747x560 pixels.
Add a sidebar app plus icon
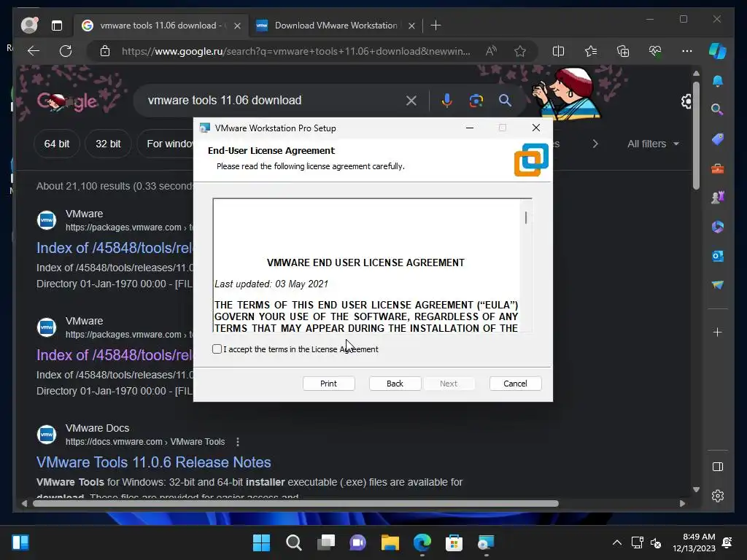[718, 332]
